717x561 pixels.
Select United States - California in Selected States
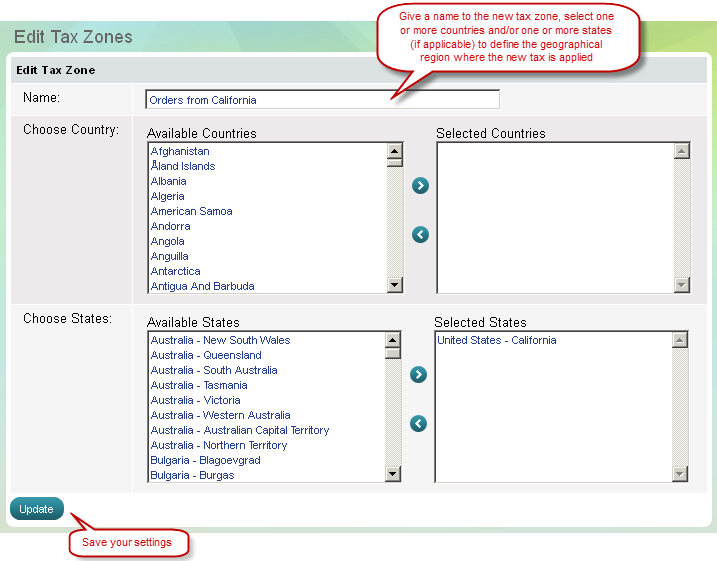[496, 340]
